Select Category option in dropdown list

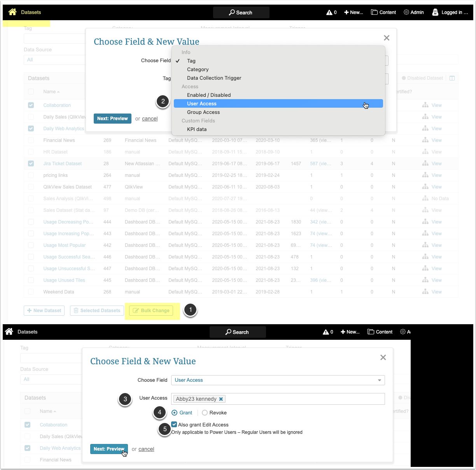click(278, 69)
